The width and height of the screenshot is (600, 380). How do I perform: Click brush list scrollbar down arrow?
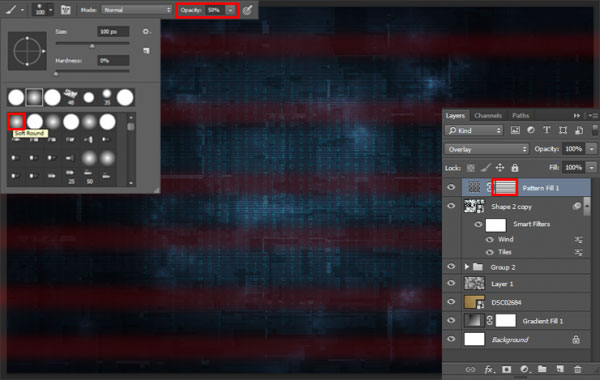point(131,183)
